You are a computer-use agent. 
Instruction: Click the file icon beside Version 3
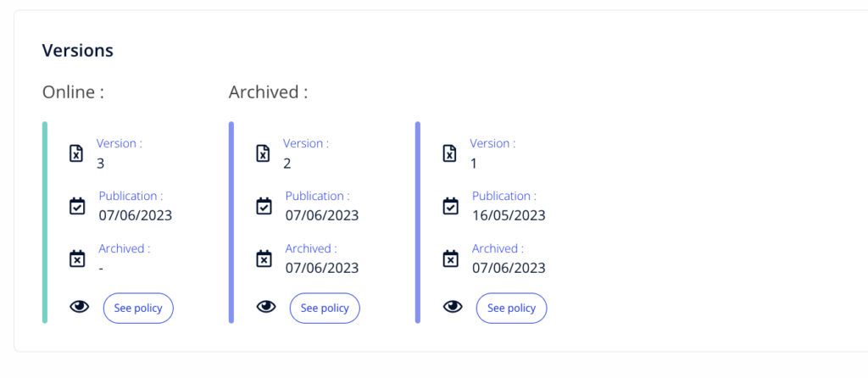[77, 153]
